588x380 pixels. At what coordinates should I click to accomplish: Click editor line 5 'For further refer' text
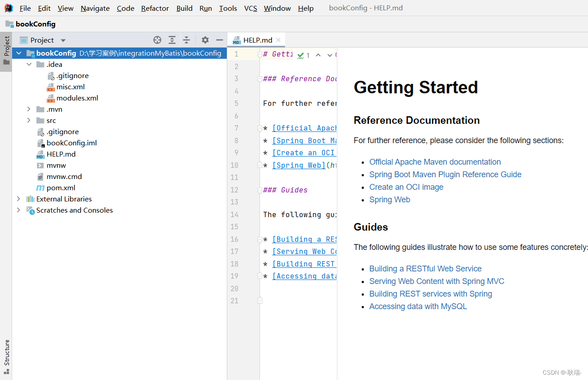coord(299,104)
